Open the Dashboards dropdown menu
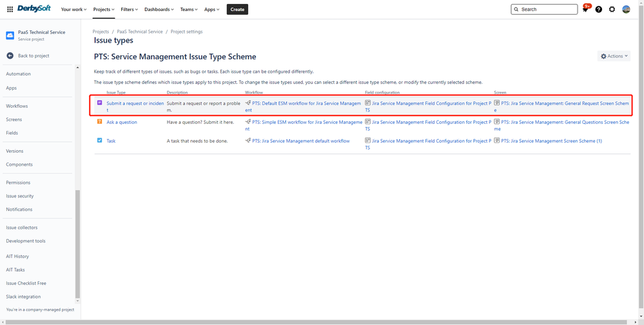The height and width of the screenshot is (325, 644). point(159,10)
